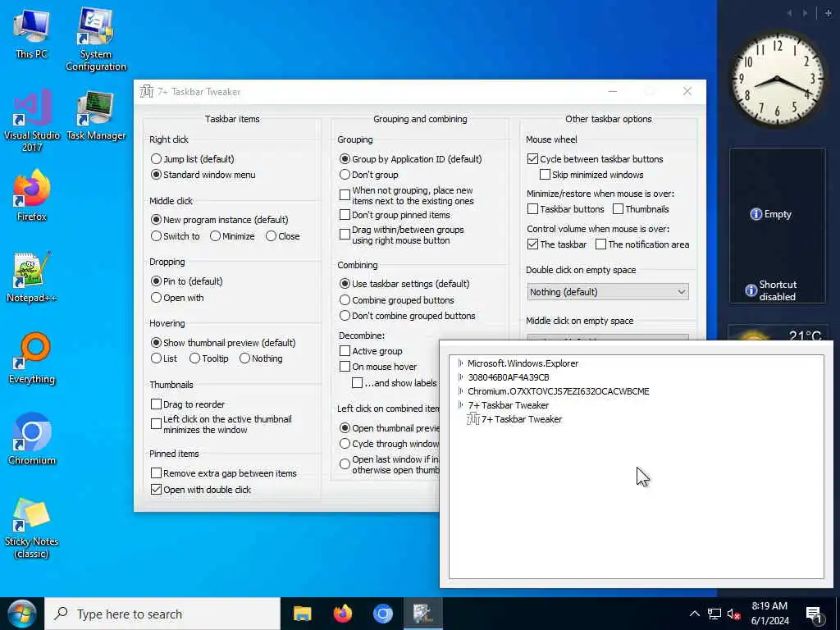The image size is (840, 630).
Task: Open This PC desktop icon
Action: tap(31, 34)
